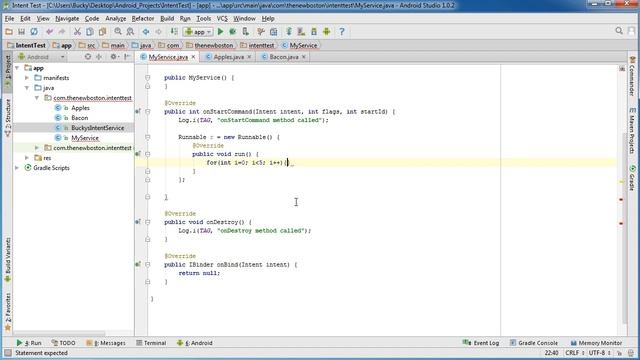This screenshot has width=640, height=360.
Task: Open the Build menu
Action: [167, 19]
